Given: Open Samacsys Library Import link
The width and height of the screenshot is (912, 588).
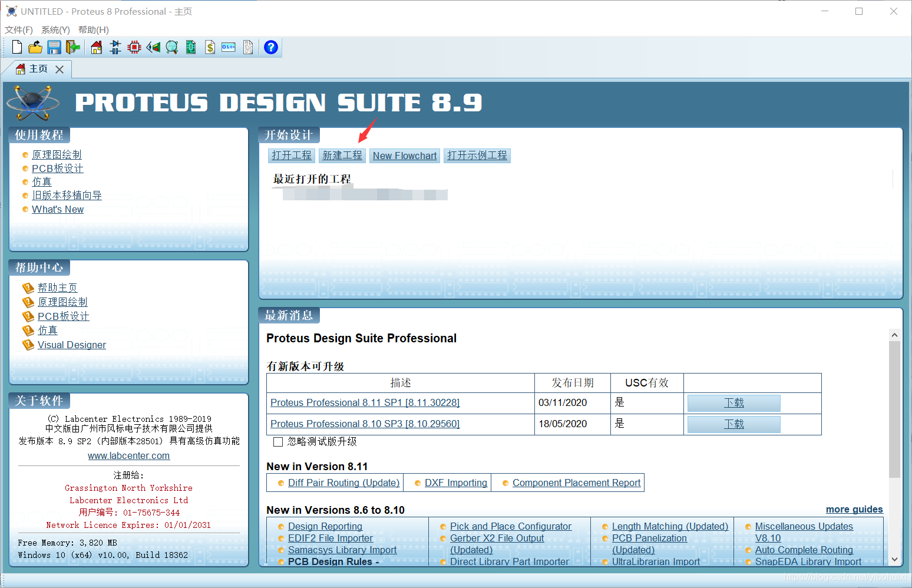Looking at the screenshot, I should [342, 550].
